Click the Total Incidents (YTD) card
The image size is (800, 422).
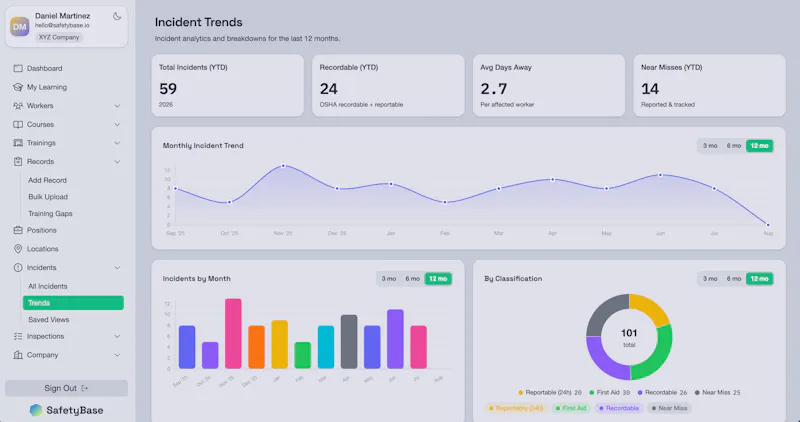(x=228, y=86)
